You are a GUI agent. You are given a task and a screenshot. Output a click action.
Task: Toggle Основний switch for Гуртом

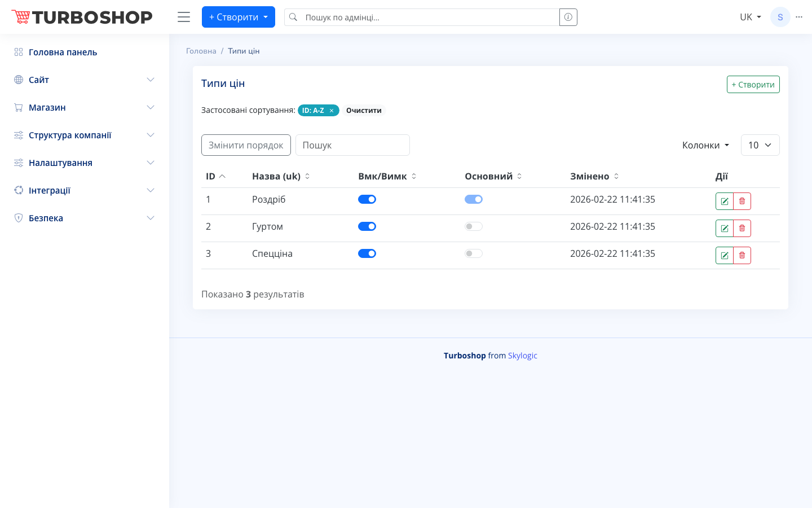(x=474, y=226)
